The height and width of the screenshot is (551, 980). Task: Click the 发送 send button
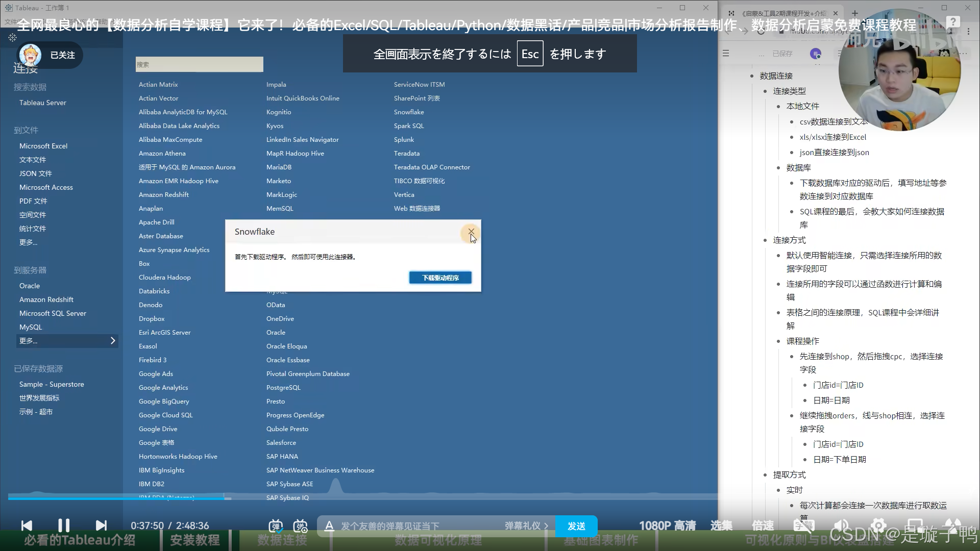point(576,526)
